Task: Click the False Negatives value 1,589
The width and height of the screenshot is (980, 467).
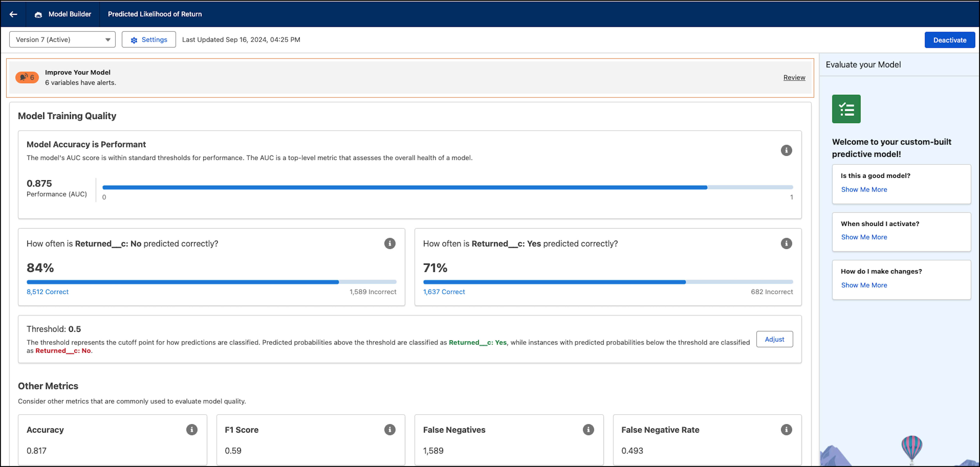Action: point(433,451)
